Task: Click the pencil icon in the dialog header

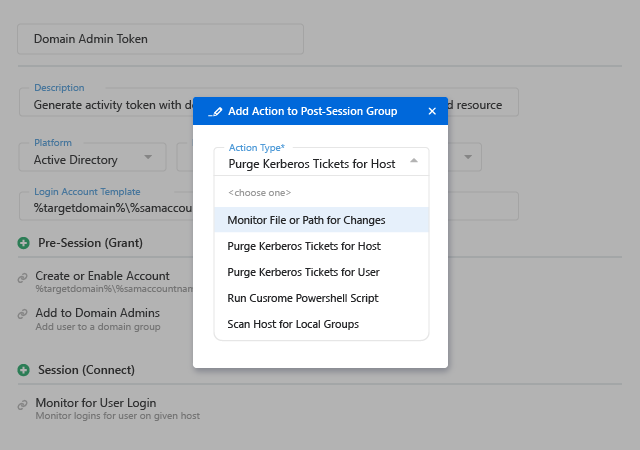Action: [x=215, y=111]
